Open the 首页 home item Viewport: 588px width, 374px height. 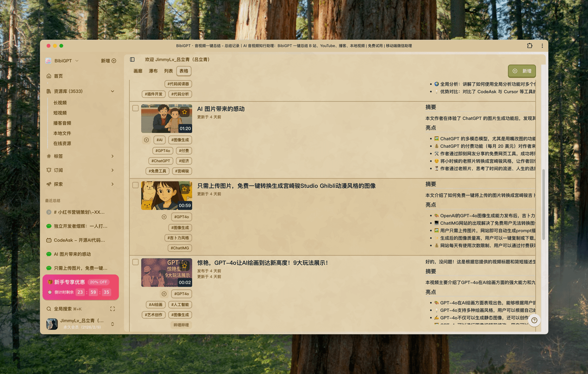[58, 76]
